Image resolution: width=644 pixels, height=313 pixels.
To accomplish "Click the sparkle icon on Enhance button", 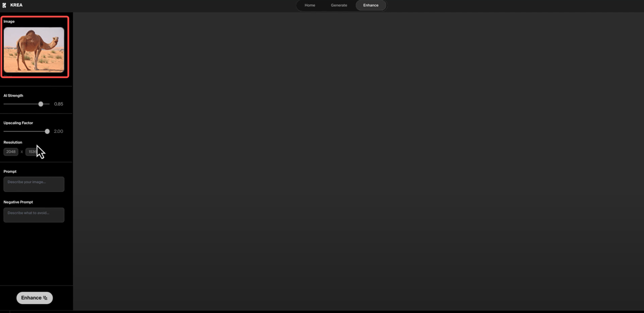I will point(45,298).
